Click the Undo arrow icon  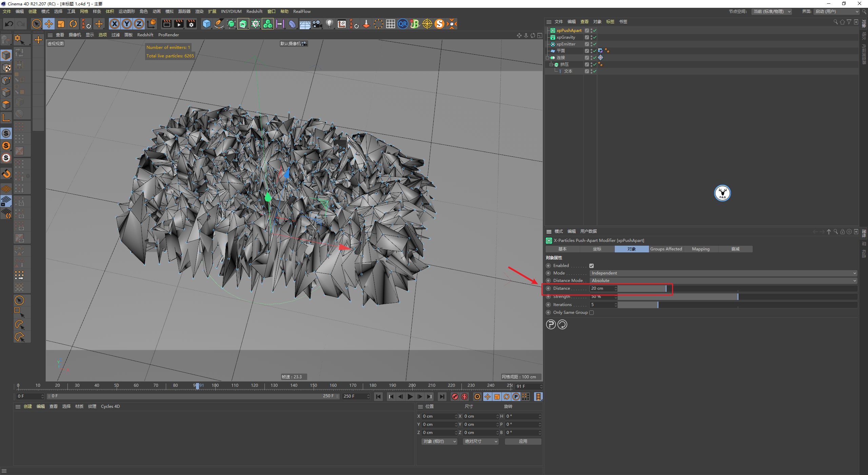click(9, 24)
